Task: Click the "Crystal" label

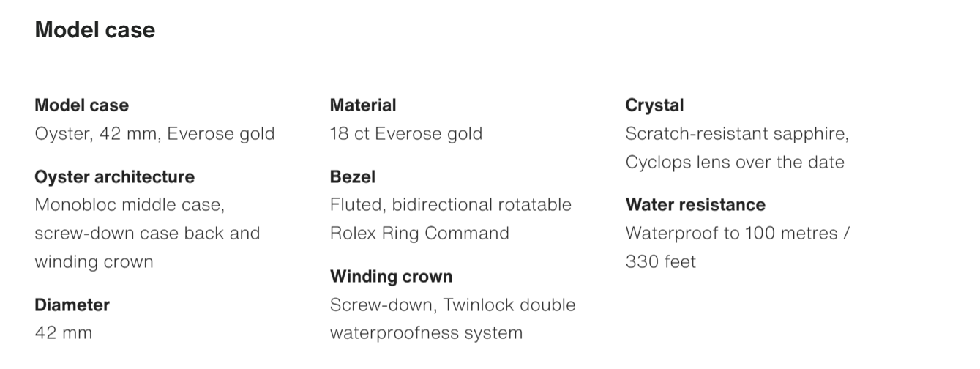Action: (654, 105)
